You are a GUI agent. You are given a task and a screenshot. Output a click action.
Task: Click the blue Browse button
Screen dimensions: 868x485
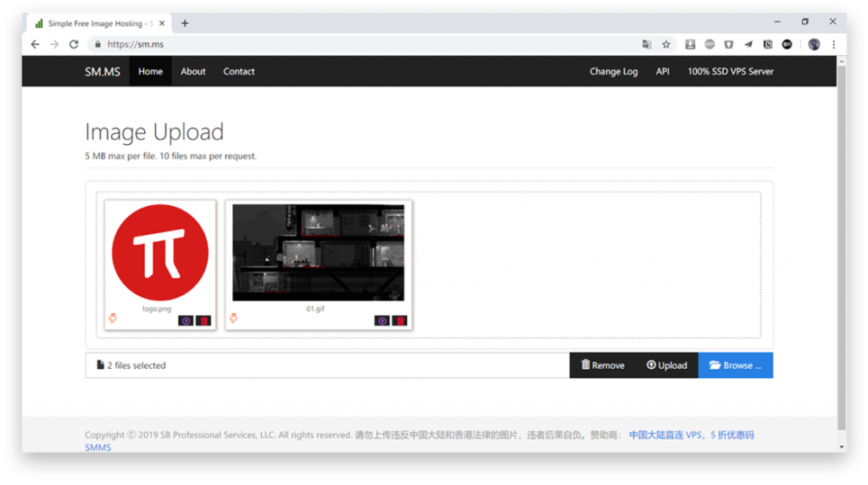(735, 365)
